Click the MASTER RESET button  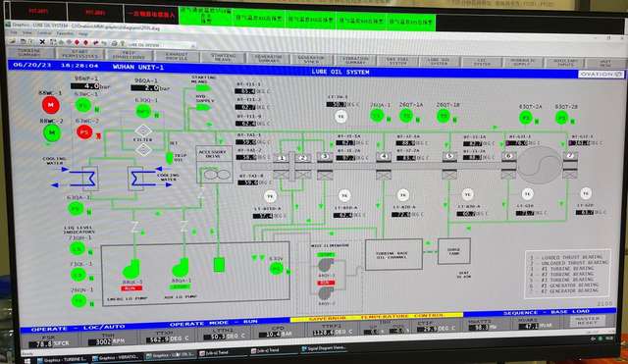coord(588,321)
